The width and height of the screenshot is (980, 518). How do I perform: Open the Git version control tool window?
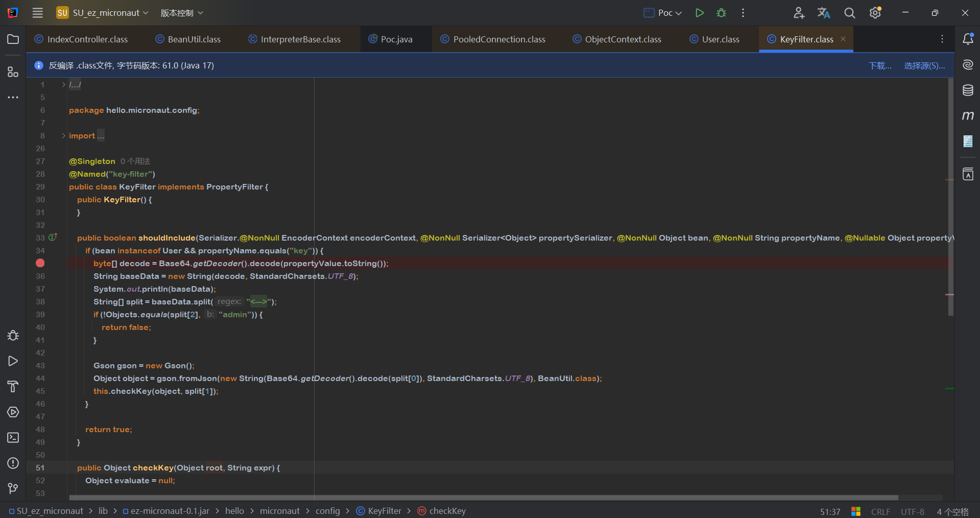click(x=13, y=489)
